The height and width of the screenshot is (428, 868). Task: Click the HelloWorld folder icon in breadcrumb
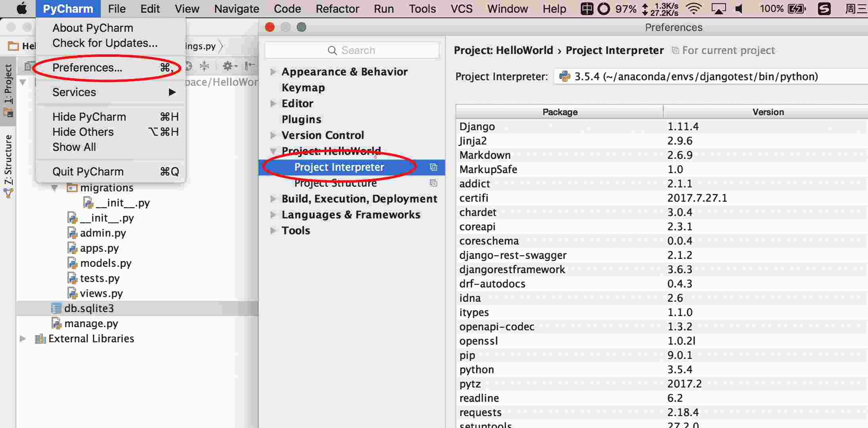click(13, 46)
